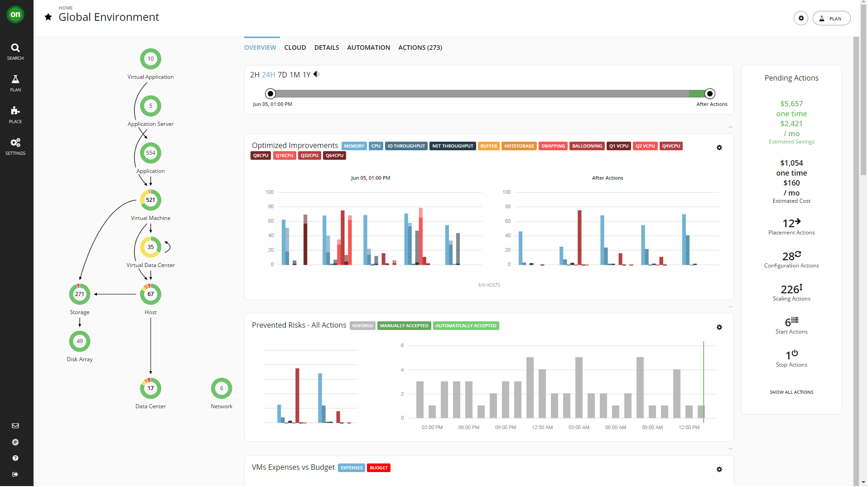Switch to the ACTIONS (273) tab

point(420,48)
